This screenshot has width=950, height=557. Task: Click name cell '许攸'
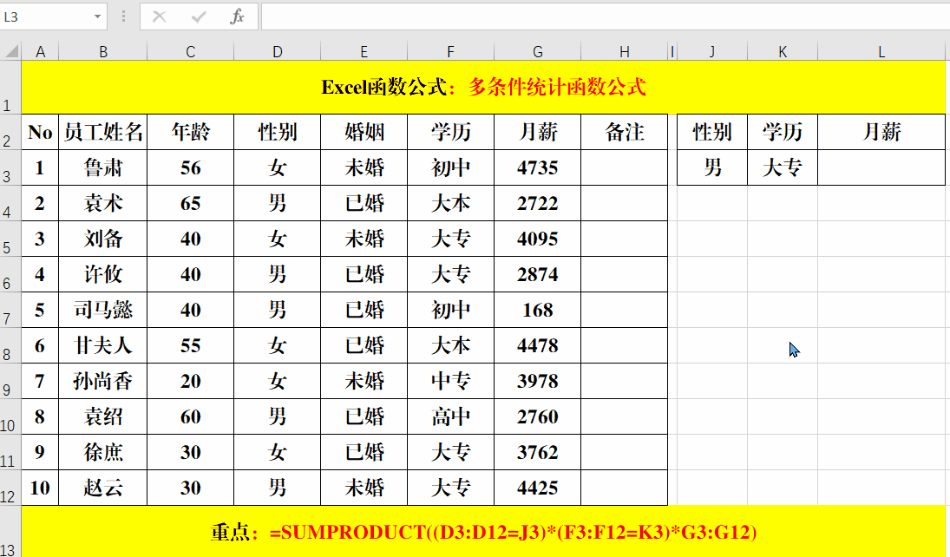tap(103, 275)
